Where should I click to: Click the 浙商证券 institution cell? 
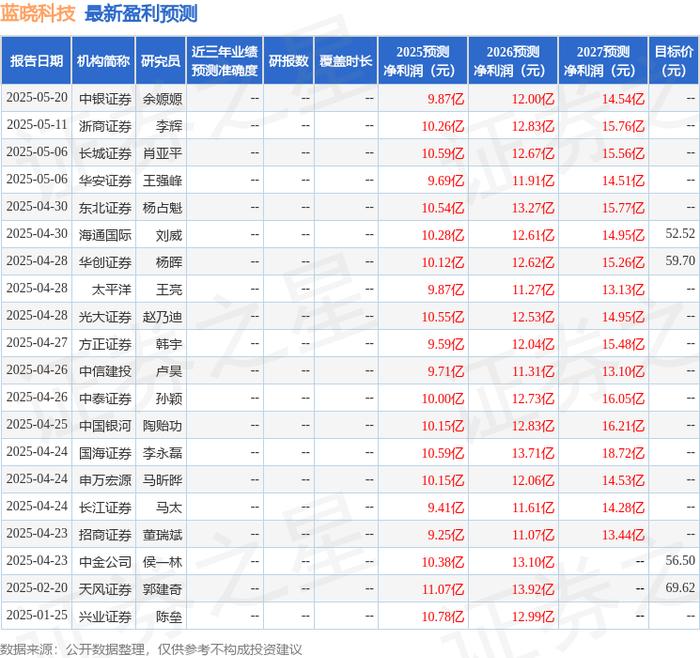coord(105,126)
